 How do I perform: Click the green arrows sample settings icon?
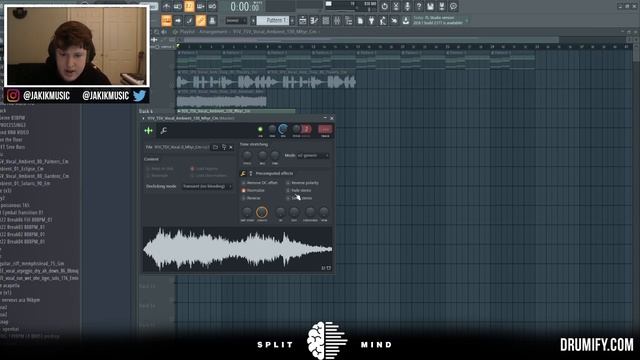pos(149,131)
